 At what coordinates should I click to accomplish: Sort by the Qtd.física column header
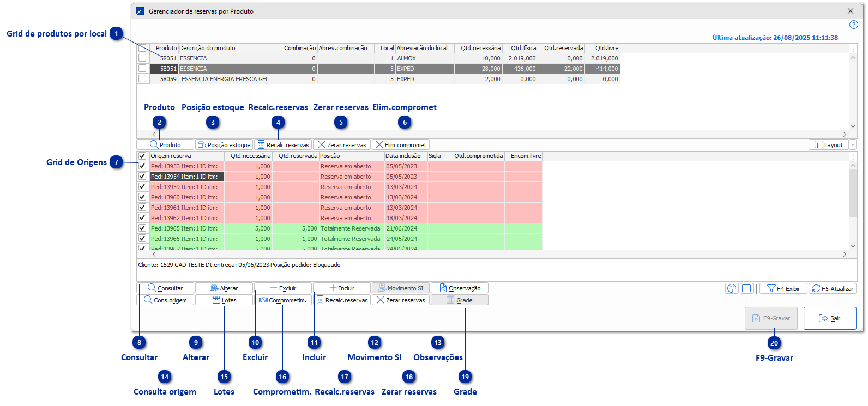[x=523, y=48]
